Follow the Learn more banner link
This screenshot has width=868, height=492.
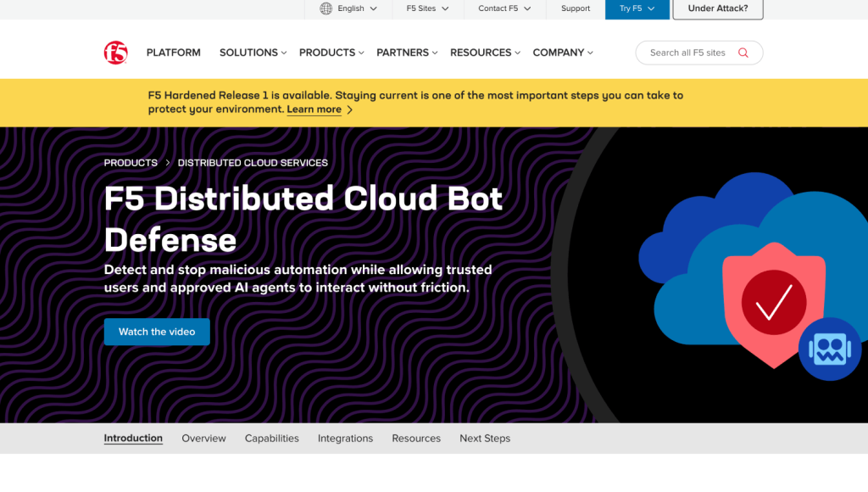click(x=314, y=109)
